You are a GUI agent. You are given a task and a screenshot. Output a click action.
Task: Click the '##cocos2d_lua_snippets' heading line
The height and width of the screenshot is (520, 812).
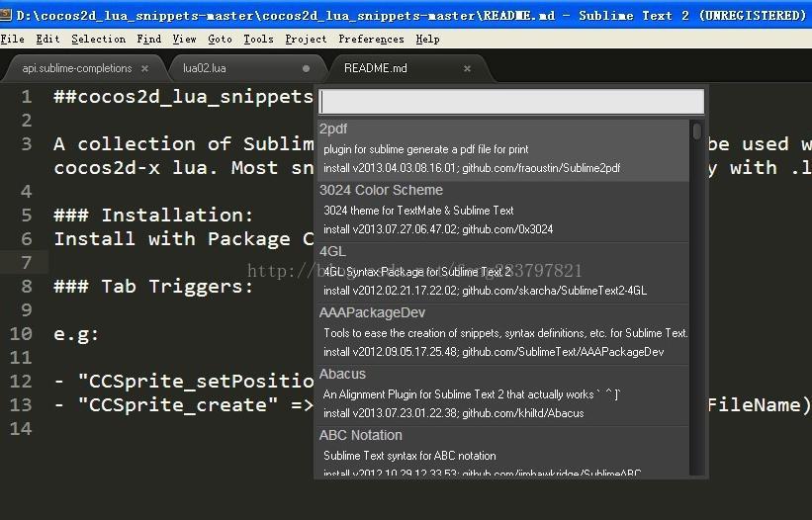click(x=183, y=97)
